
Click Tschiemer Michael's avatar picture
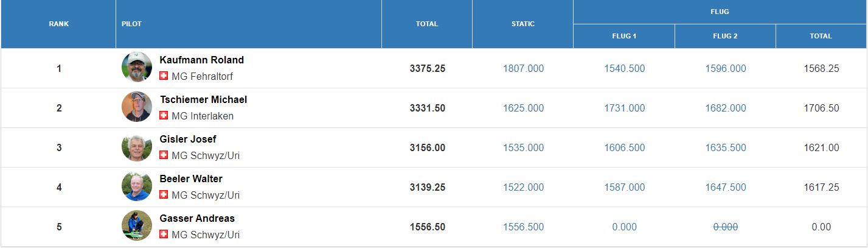pos(136,107)
